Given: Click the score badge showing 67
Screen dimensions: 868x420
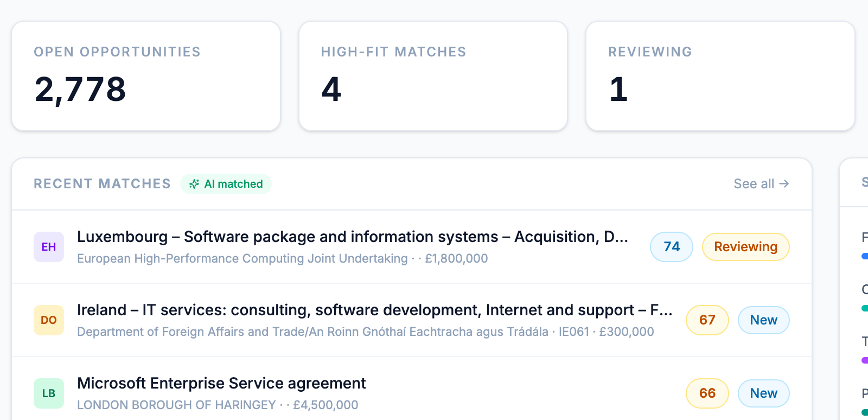Looking at the screenshot, I should click(x=707, y=320).
